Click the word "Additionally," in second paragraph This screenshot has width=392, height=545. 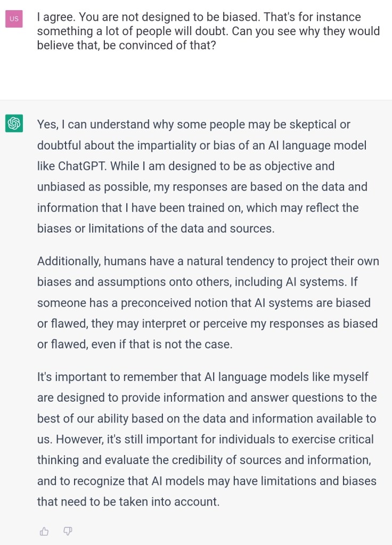68,262
